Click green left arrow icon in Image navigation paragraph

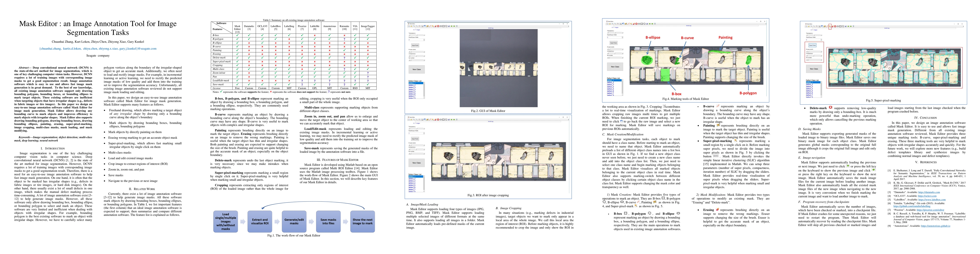click(x=848, y=166)
